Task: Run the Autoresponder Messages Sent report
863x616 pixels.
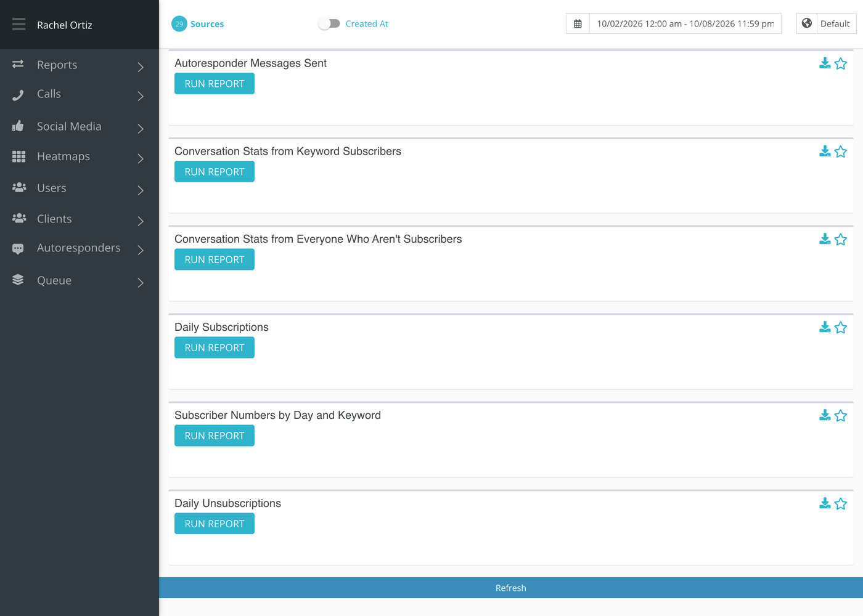Action: click(215, 84)
